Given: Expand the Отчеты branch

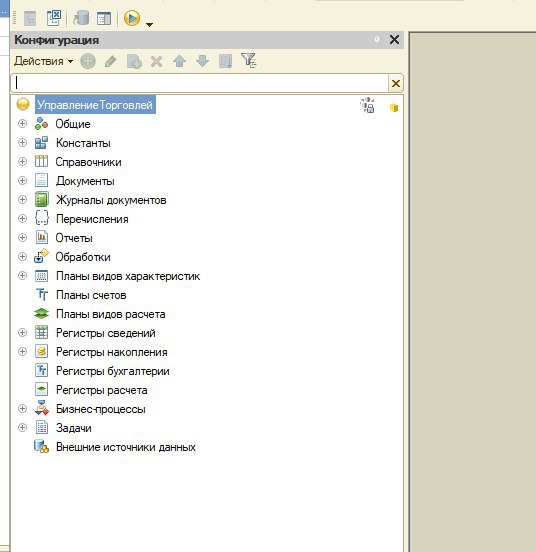Looking at the screenshot, I should 22,238.
